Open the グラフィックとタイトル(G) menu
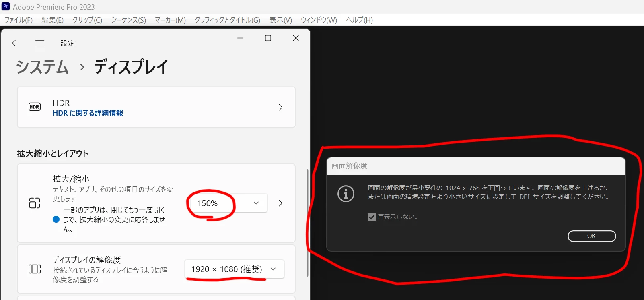 click(x=228, y=20)
